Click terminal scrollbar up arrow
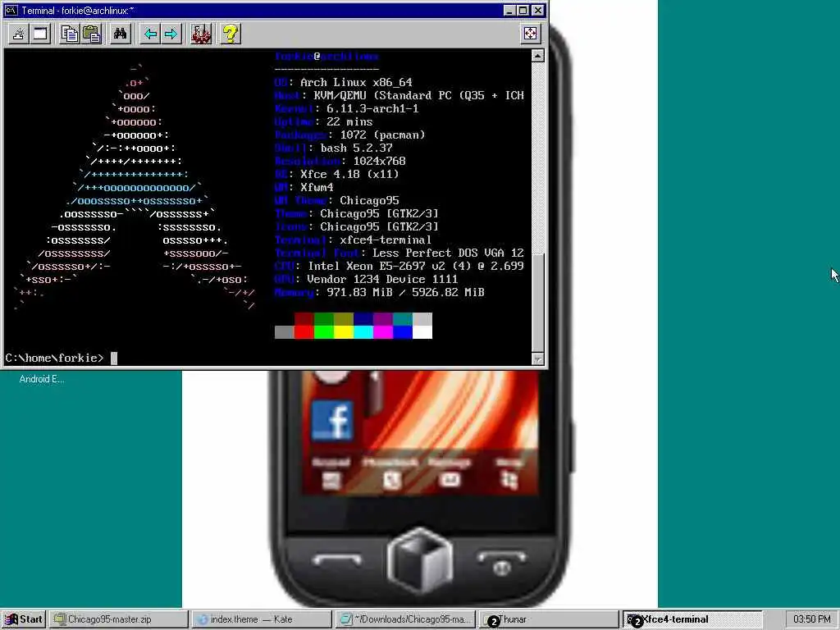 (x=538, y=56)
